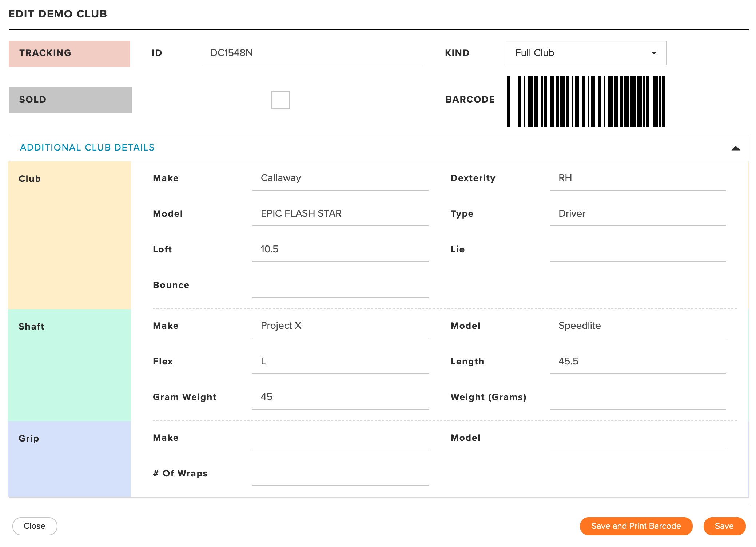Edit the Dexterity field RH
756x547 pixels.
[x=638, y=178]
